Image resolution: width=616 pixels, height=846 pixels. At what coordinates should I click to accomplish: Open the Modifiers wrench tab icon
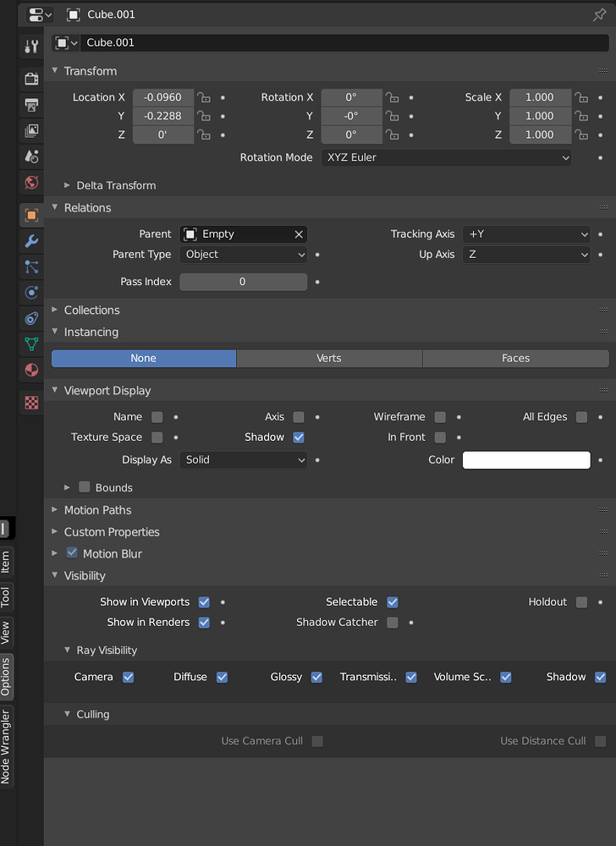[31, 241]
